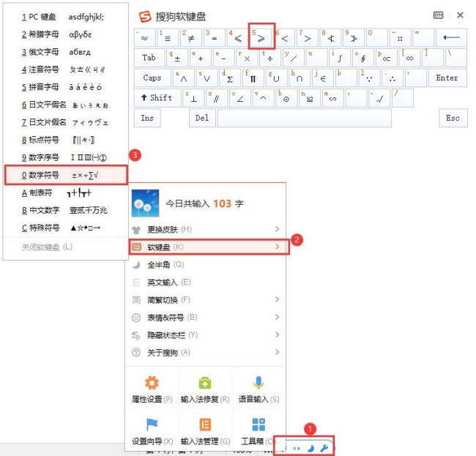Click the space bar on soft keyboard
The width and height of the screenshot is (476, 456).
click(304, 118)
